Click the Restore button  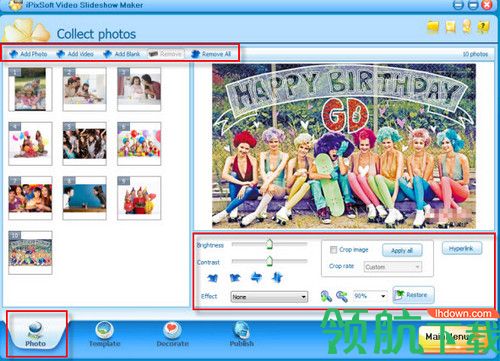click(413, 295)
